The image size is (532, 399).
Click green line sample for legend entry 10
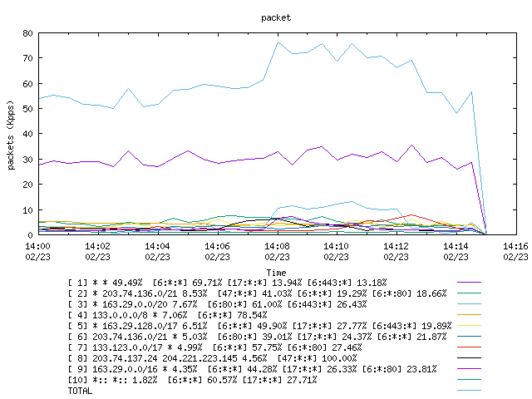(x=469, y=380)
